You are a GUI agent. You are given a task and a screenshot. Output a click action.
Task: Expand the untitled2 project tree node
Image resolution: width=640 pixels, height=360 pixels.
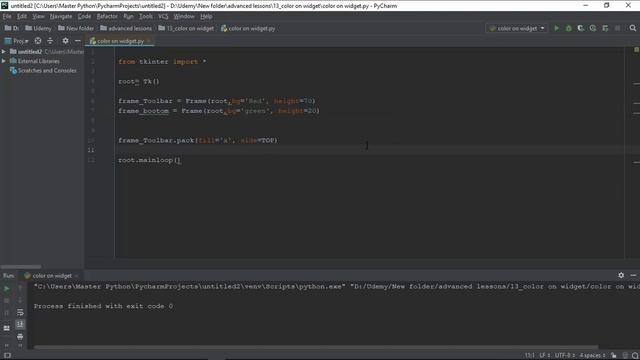point(4,52)
